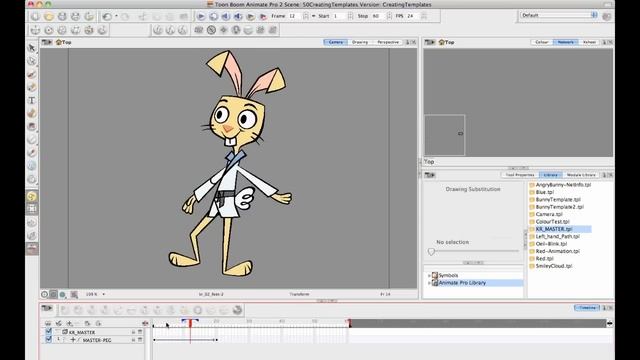Select SmileyCloud.tpl in Library list

tap(554, 266)
